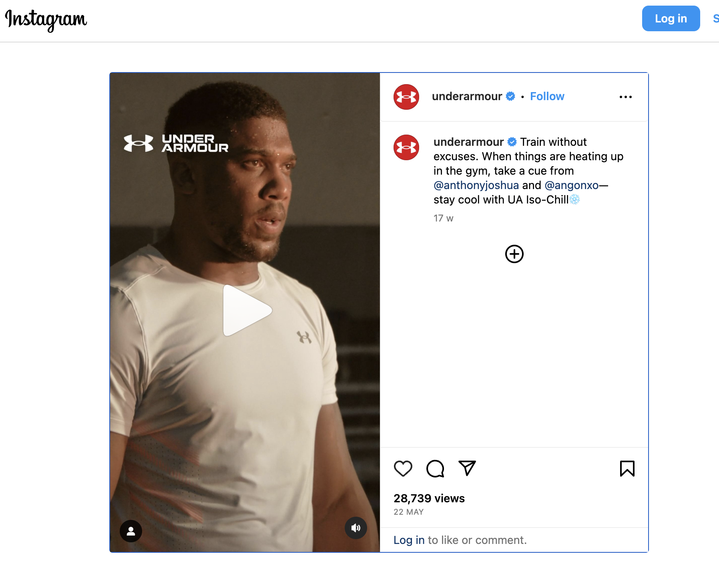Save the post with the bookmark icon
The width and height of the screenshot is (719, 588).
[x=627, y=468]
